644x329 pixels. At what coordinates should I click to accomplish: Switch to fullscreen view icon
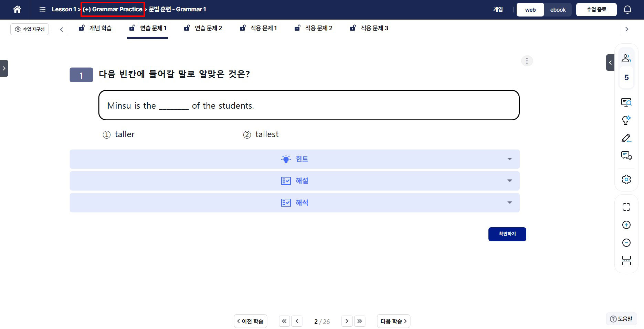(x=626, y=207)
